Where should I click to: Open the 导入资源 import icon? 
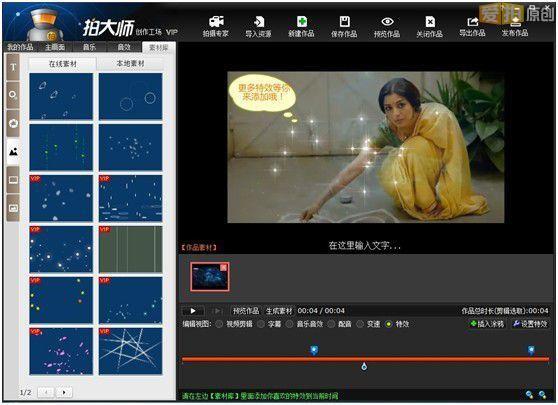click(259, 21)
